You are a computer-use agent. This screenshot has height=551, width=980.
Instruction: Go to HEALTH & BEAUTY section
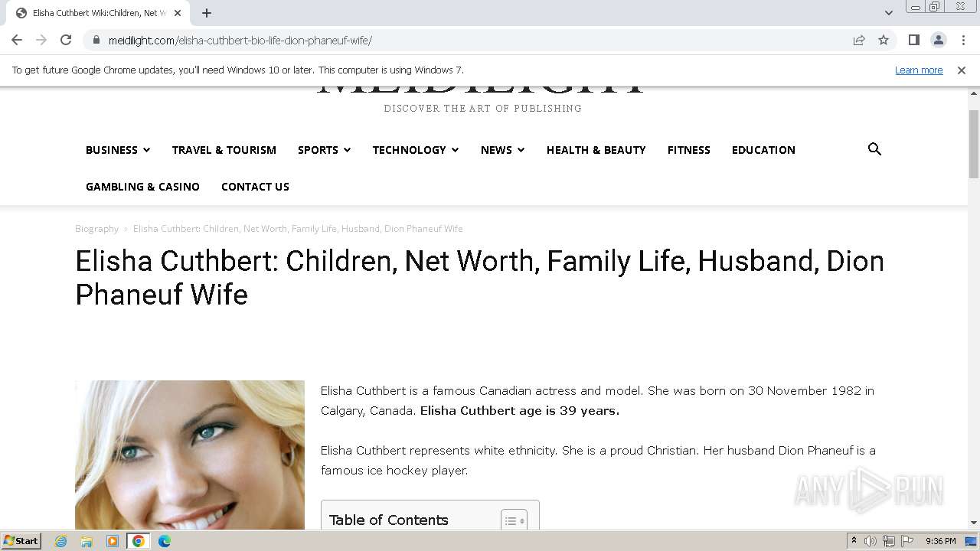click(x=596, y=150)
